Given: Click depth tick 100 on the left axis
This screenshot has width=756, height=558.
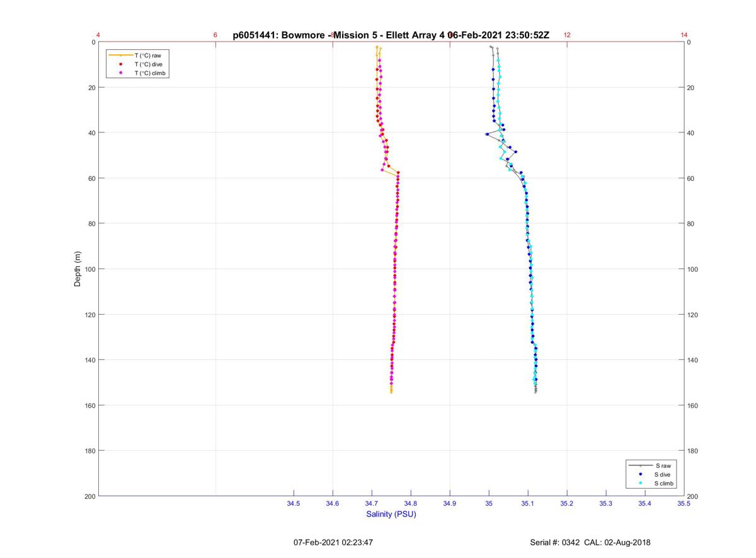Looking at the screenshot, I should 89,269.
